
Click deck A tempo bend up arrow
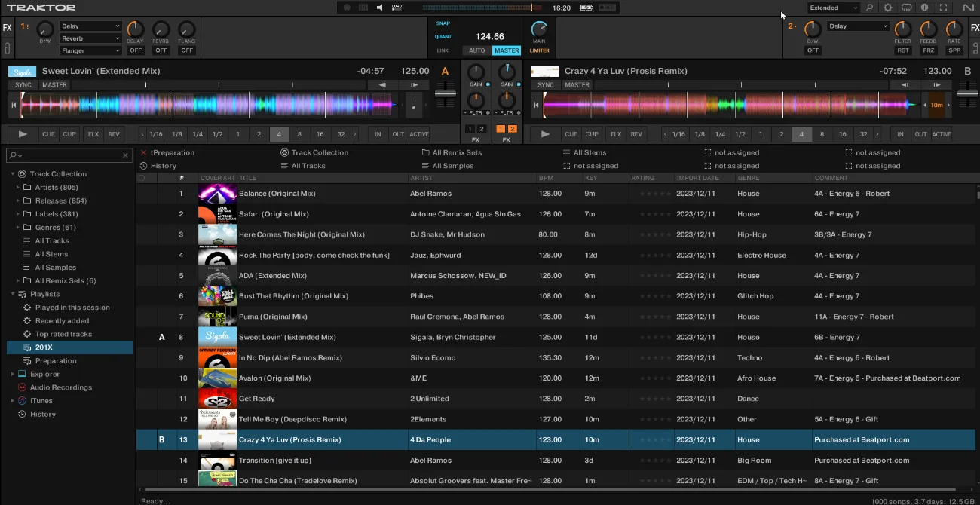pyautogui.click(x=414, y=85)
